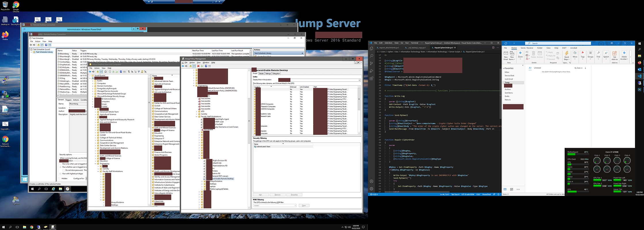The width and height of the screenshot is (644, 230).
Task: Click Get Add-ins in Outlook ribbon
Action: [x=615, y=55]
